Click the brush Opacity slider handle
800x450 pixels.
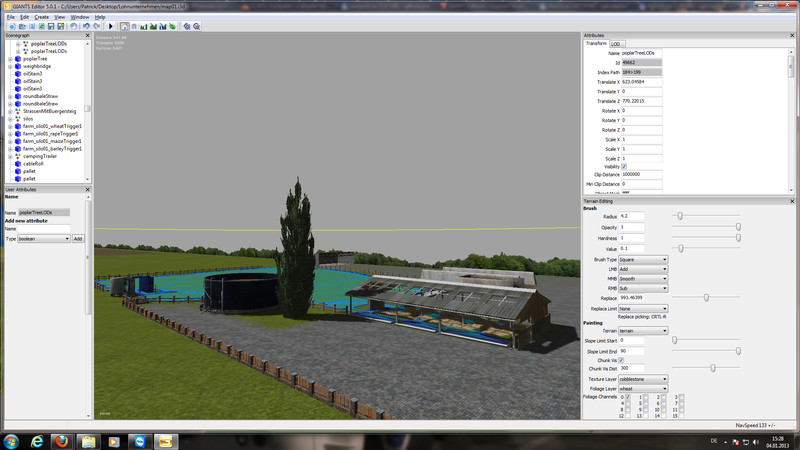coord(738,227)
